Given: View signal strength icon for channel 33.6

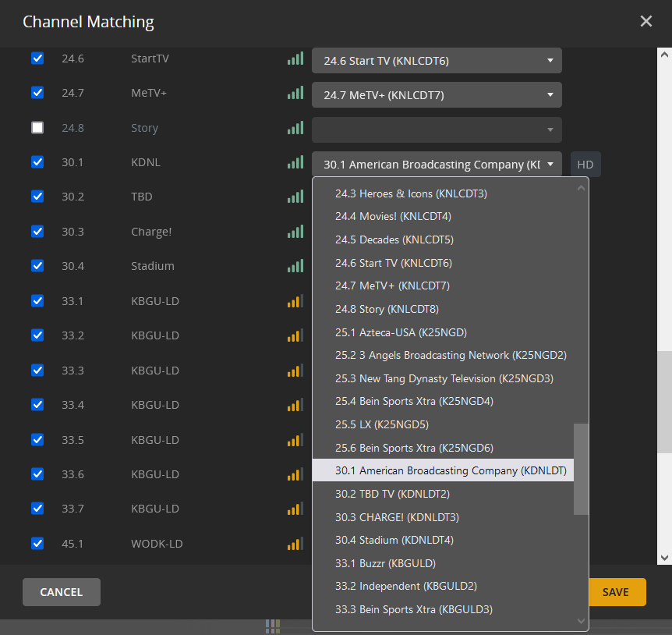Looking at the screenshot, I should click(295, 474).
